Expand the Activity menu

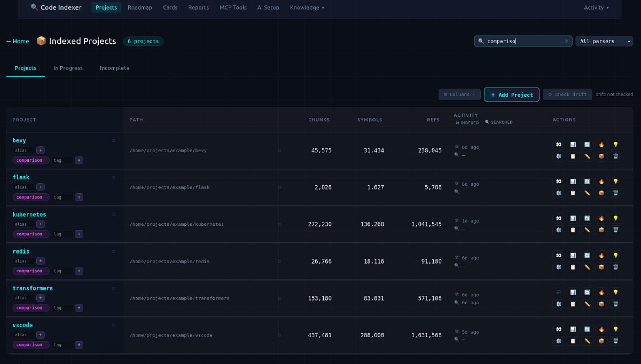click(596, 7)
